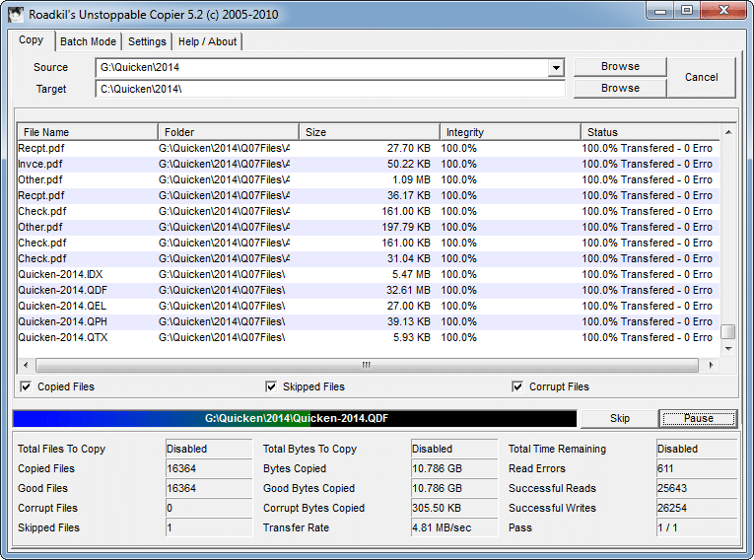Click the Total Time Remaining Disabled value
This screenshot has width=754, height=560.
pos(696,449)
